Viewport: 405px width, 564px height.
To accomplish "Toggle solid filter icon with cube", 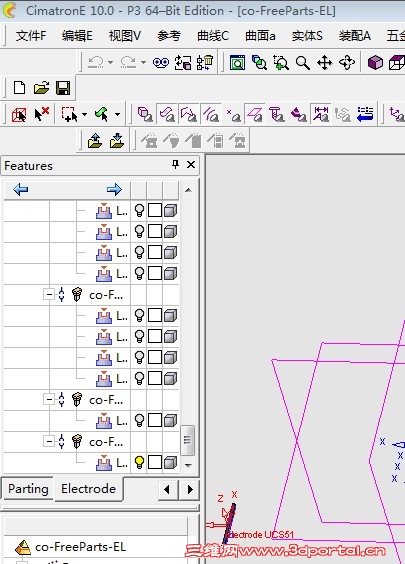I will pos(146,114).
